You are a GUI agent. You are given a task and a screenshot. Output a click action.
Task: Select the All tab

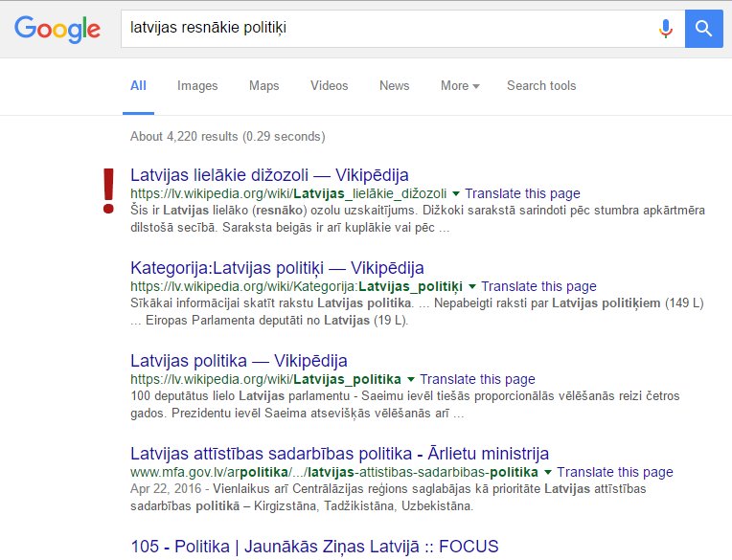138,86
